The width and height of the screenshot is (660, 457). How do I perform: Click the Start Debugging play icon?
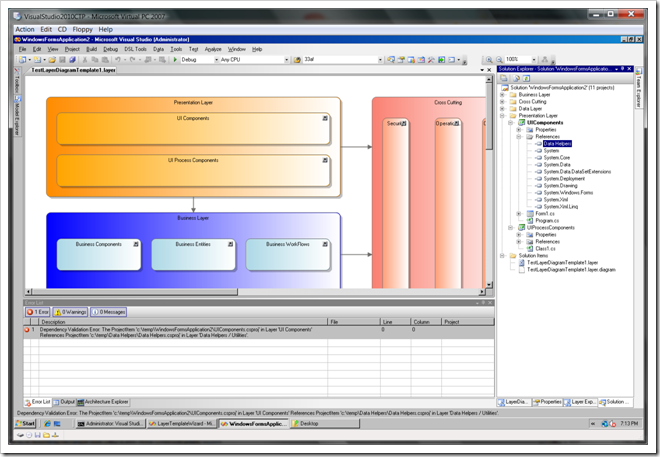coord(174,59)
